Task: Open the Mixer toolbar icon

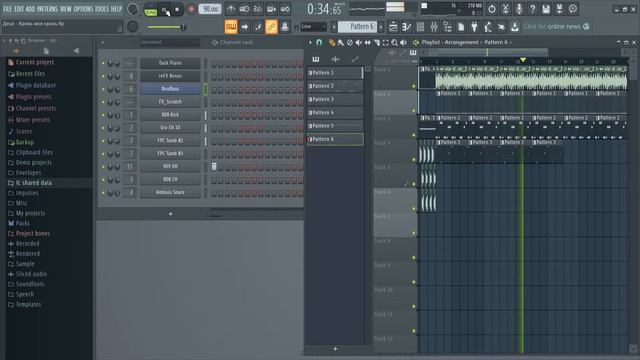Action: tap(434, 27)
